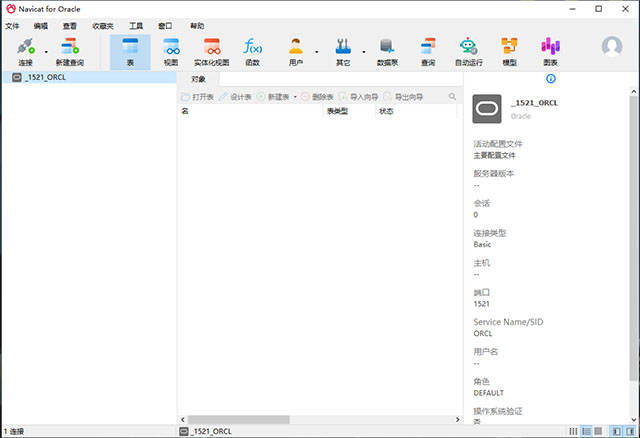The width and height of the screenshot is (640, 438).
Task: Toggle the left navigation pane
Action: pos(617,431)
